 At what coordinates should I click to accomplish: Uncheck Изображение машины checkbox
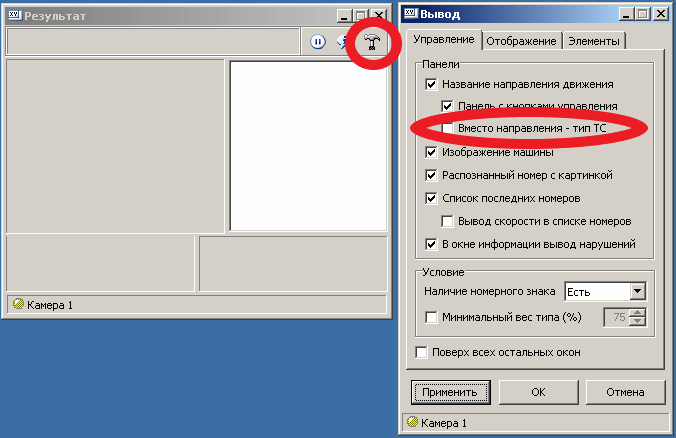431,152
